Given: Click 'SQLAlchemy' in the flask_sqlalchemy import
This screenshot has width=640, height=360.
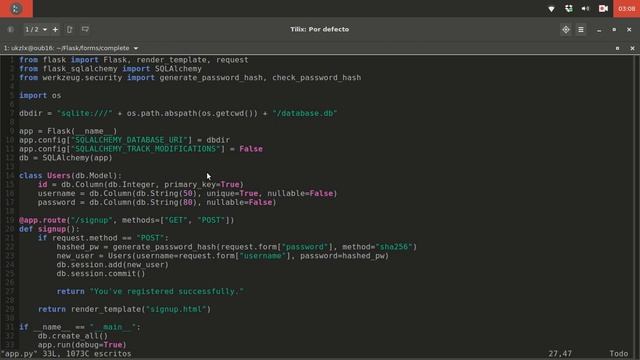Looking at the screenshot, I should click(178, 69).
